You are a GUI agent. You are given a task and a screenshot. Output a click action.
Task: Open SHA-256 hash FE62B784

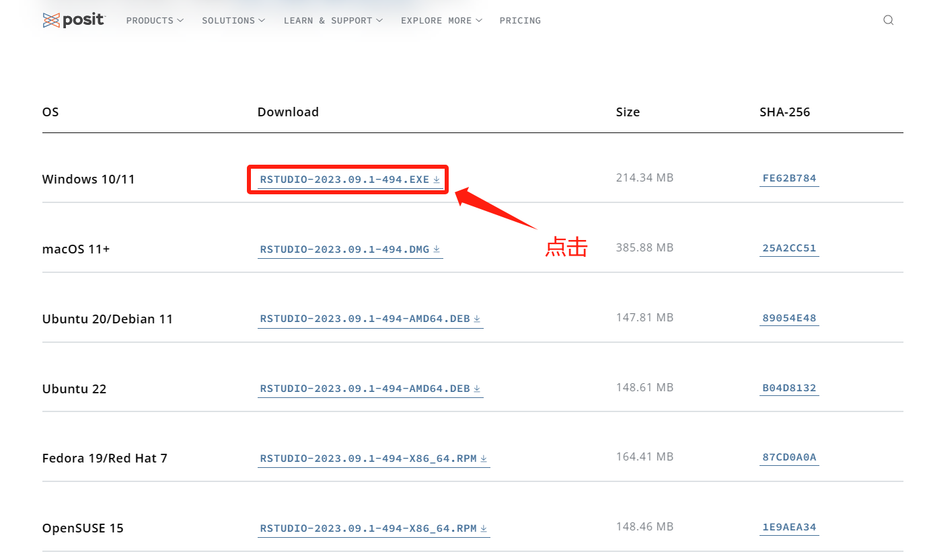coord(789,179)
